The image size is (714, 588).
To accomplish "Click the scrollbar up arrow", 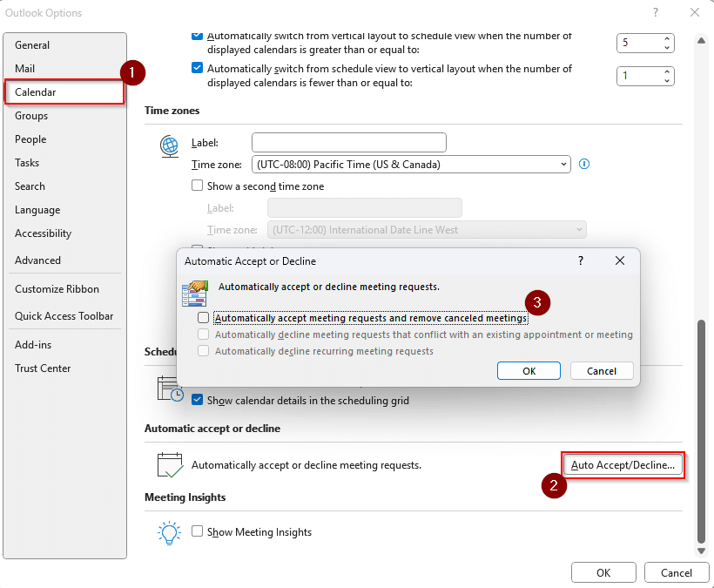I will (701, 41).
